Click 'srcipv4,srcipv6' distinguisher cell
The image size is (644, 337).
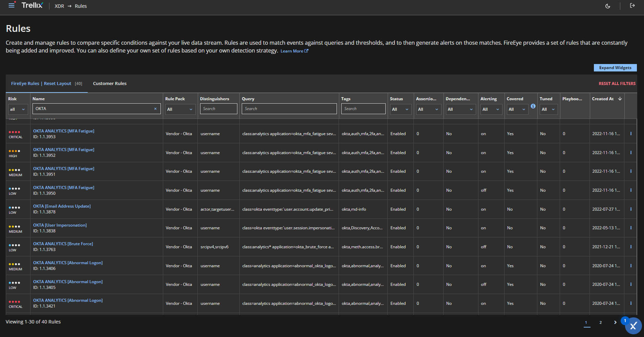[214, 247]
